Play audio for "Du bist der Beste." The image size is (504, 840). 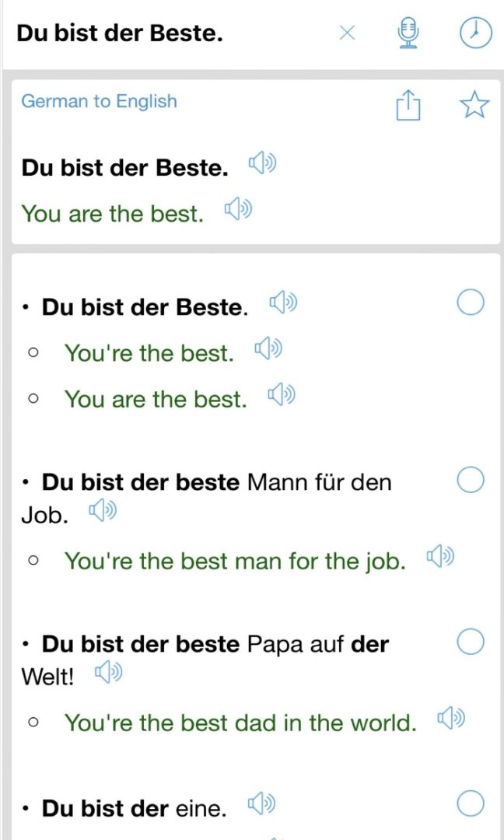263,163
